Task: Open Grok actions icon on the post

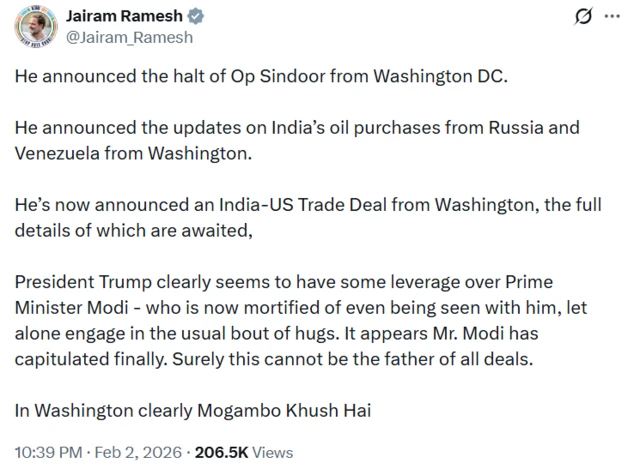Action: point(580,17)
